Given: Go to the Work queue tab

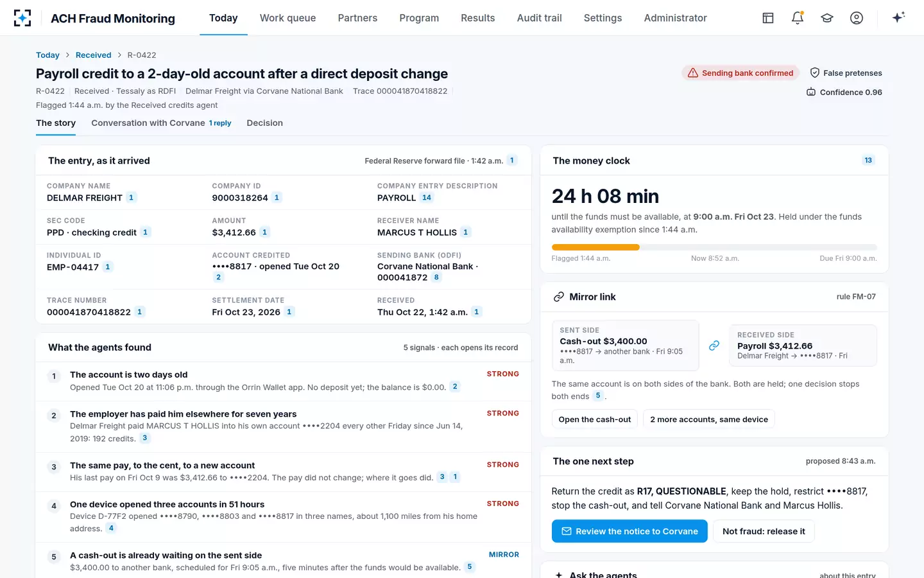Looking at the screenshot, I should 287,18.
